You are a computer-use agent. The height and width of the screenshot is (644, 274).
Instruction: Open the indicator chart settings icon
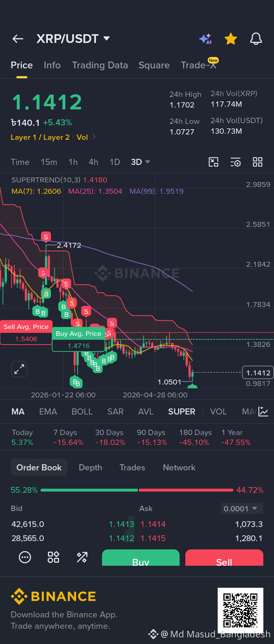263,411
